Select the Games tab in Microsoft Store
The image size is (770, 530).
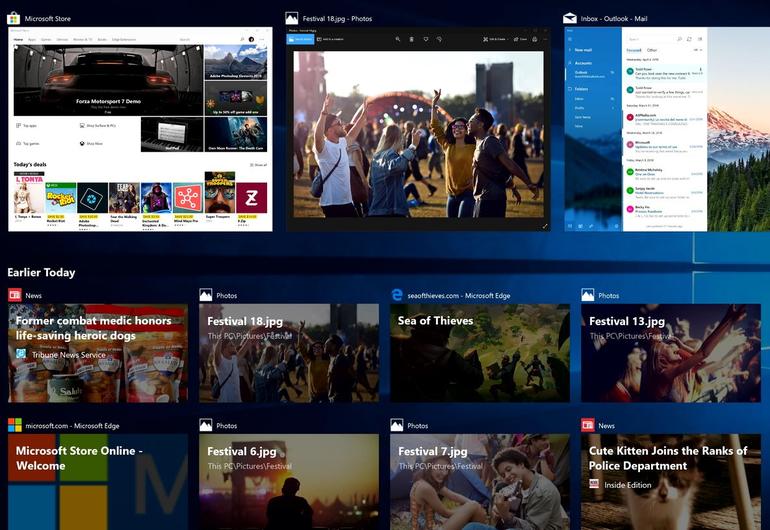coord(46,39)
